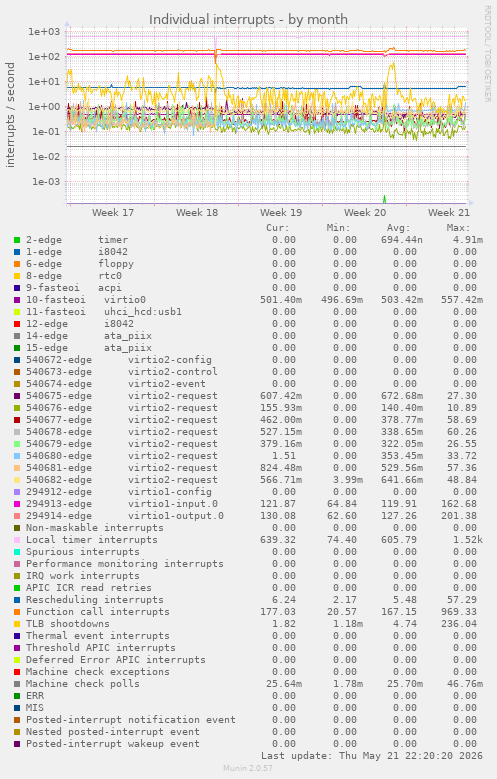Click the Avg: column header

point(399,228)
